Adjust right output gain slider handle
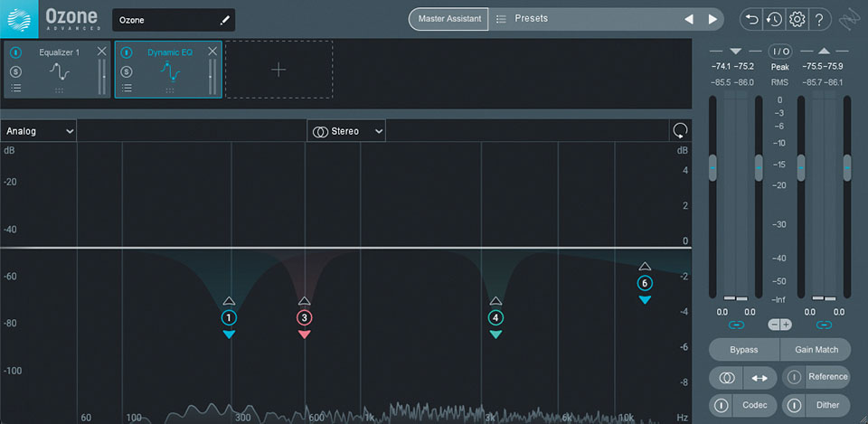The height and width of the screenshot is (424, 868). tap(847, 167)
